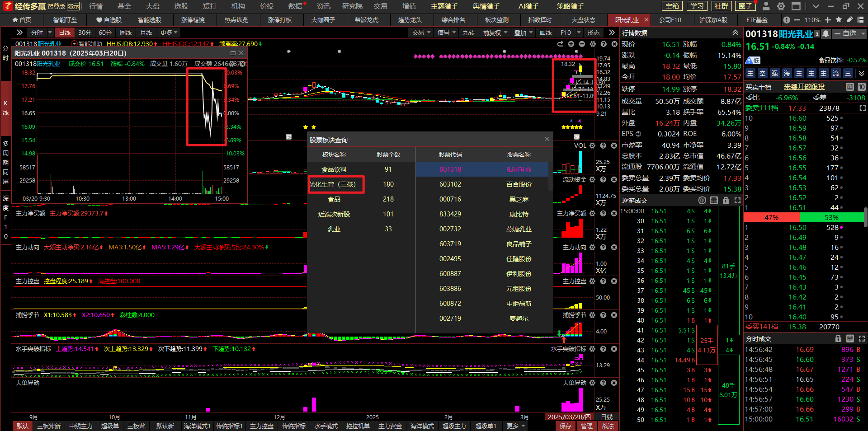Click the main chart redo arrow icon
This screenshot has width=868, height=431.
click(x=560, y=44)
